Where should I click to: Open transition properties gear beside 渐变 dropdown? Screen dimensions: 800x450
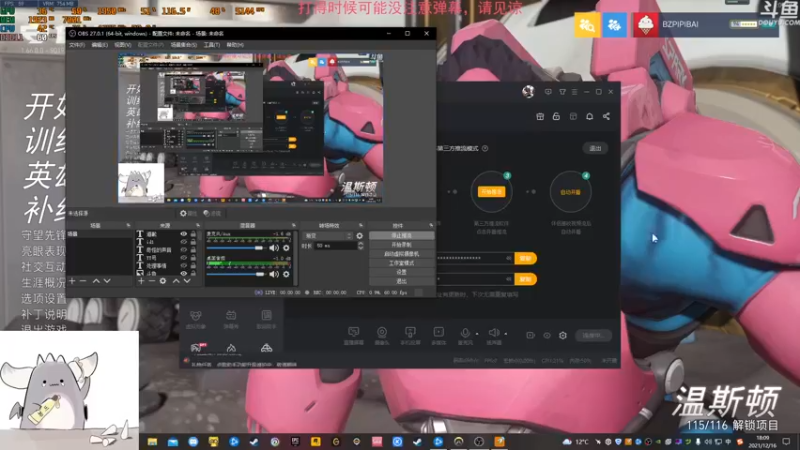click(x=360, y=236)
